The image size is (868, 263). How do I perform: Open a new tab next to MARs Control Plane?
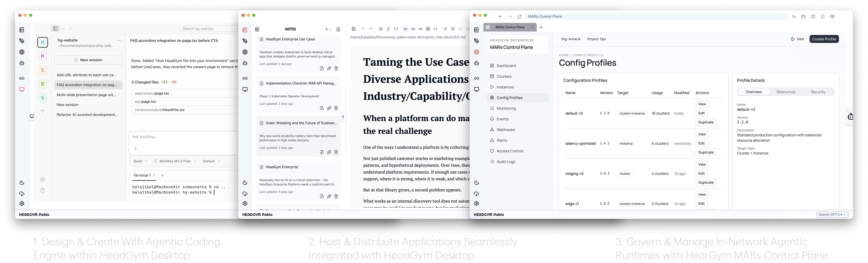point(541,27)
